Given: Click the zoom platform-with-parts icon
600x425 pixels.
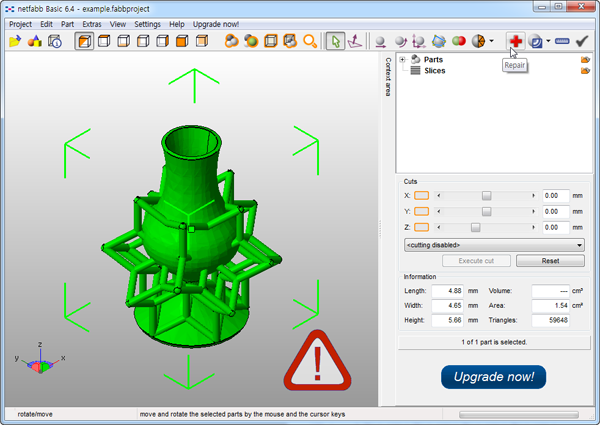Looking at the screenshot, I should [290, 41].
